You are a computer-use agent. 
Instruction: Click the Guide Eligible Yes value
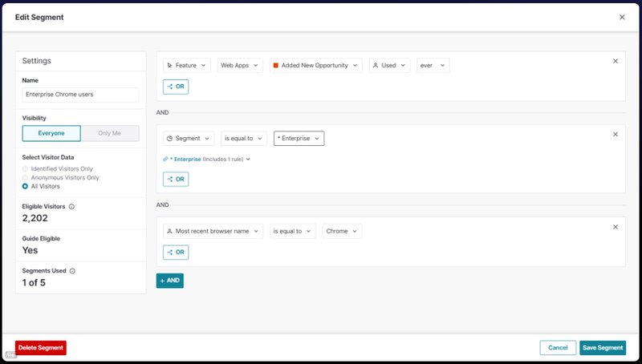coord(30,250)
